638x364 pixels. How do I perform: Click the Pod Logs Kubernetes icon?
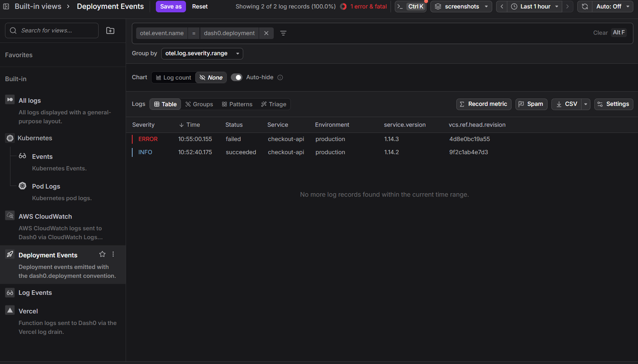point(22,186)
